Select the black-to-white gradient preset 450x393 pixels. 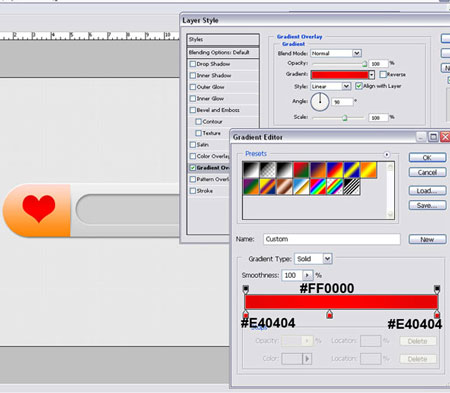(251, 170)
